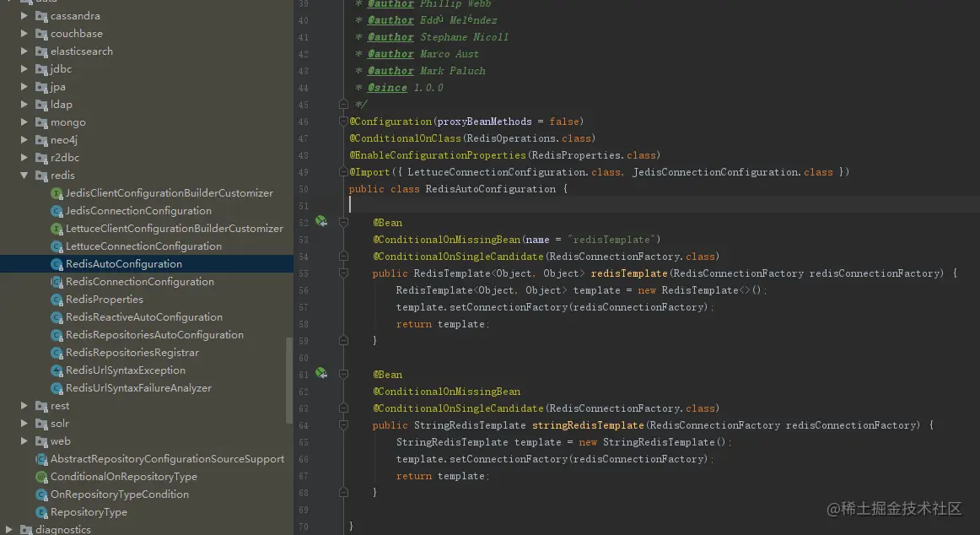Open OnRepositoryTypeCondition class file

tap(120, 494)
